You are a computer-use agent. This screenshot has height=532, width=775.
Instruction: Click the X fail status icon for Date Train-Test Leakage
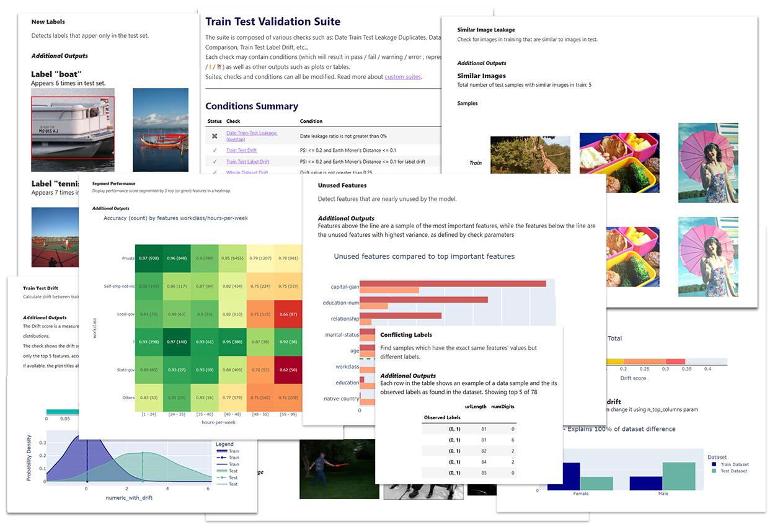pyautogui.click(x=215, y=136)
